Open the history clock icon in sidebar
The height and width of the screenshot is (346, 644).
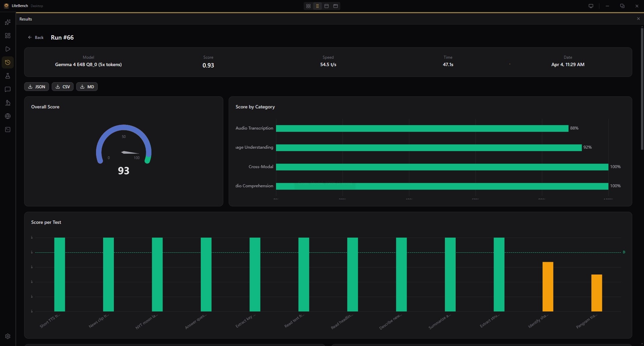click(x=8, y=62)
